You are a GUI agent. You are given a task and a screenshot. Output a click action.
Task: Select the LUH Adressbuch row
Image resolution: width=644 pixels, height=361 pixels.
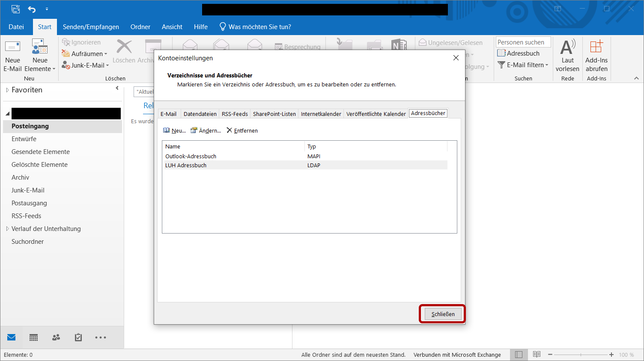click(306, 165)
